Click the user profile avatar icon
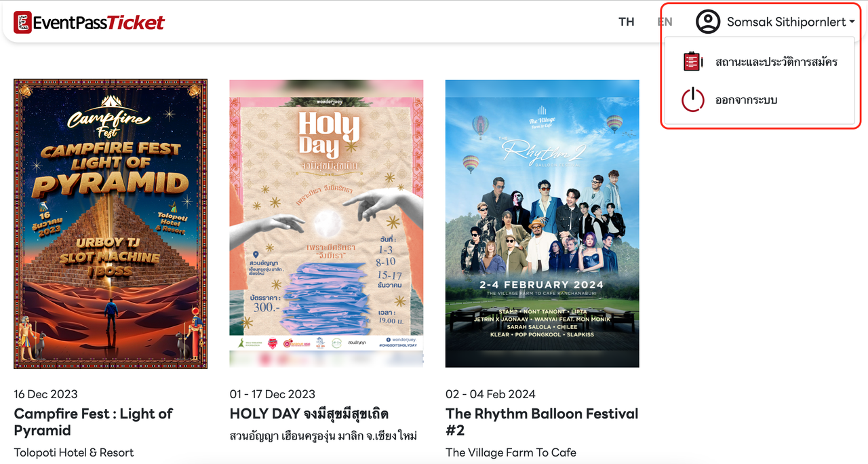The image size is (868, 464). click(708, 22)
